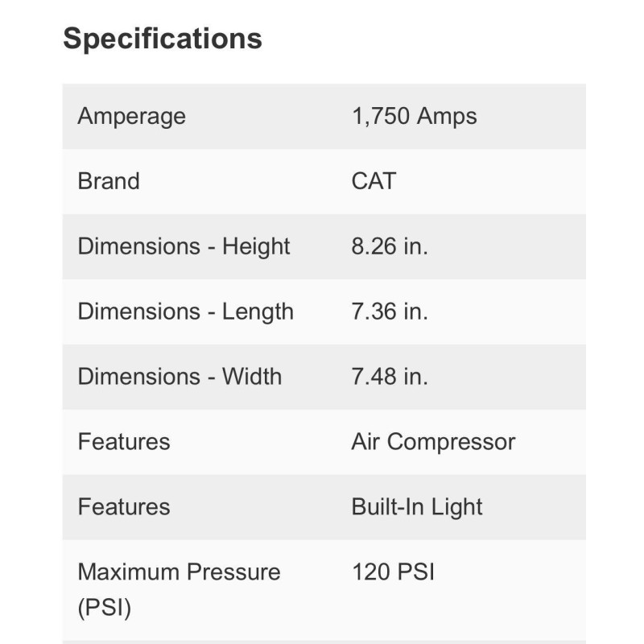Click the Maximum Pressure label text
The height and width of the screenshot is (644, 644).
[x=179, y=572]
